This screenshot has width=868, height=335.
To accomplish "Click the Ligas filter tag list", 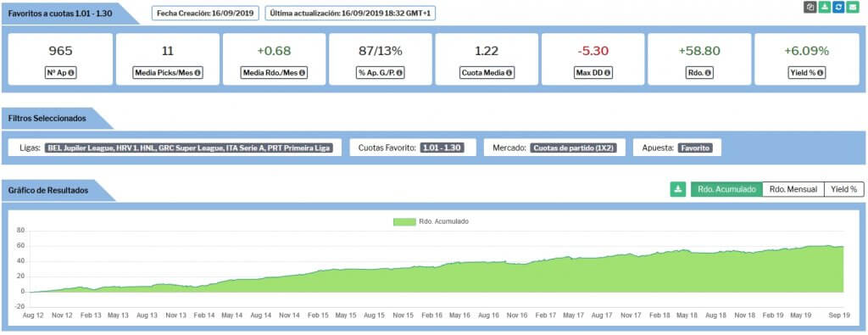I will [189, 148].
